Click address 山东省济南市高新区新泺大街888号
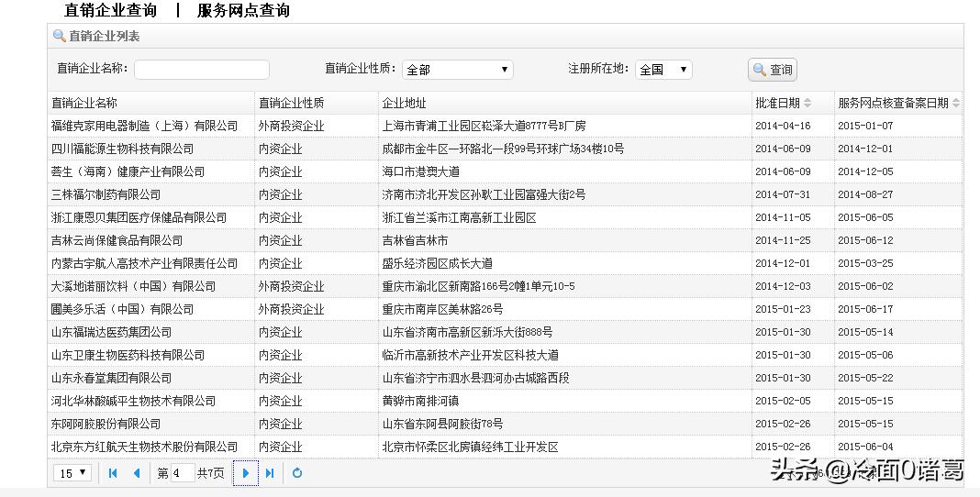This screenshot has height=497, width=980. [x=467, y=332]
